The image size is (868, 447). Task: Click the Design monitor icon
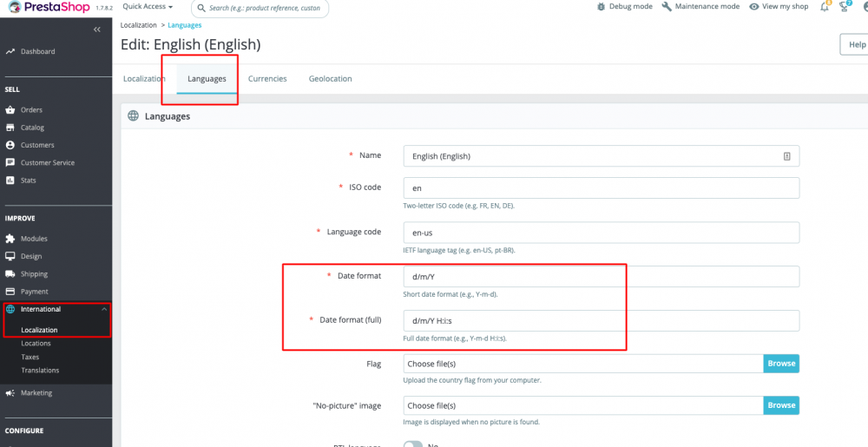[10, 256]
